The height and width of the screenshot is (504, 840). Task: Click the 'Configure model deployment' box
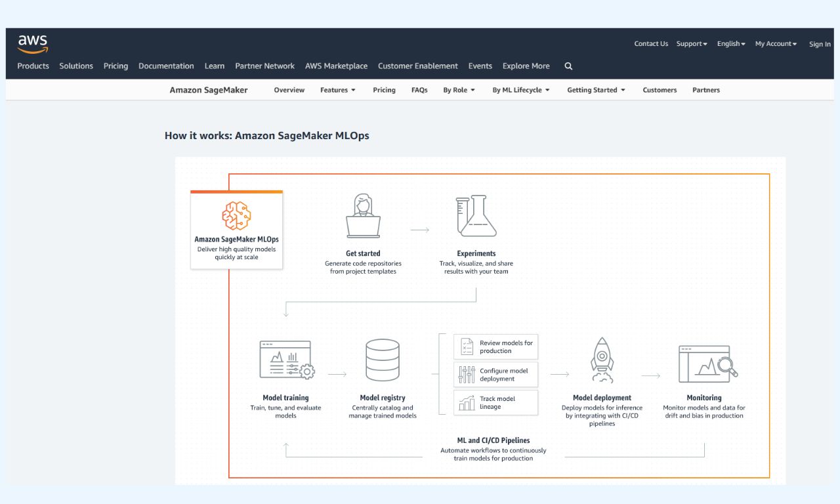[495, 375]
